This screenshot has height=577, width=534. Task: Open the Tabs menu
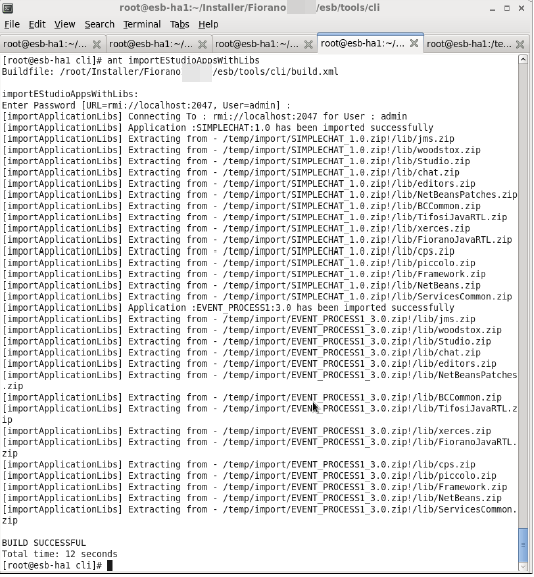[x=179, y=24]
